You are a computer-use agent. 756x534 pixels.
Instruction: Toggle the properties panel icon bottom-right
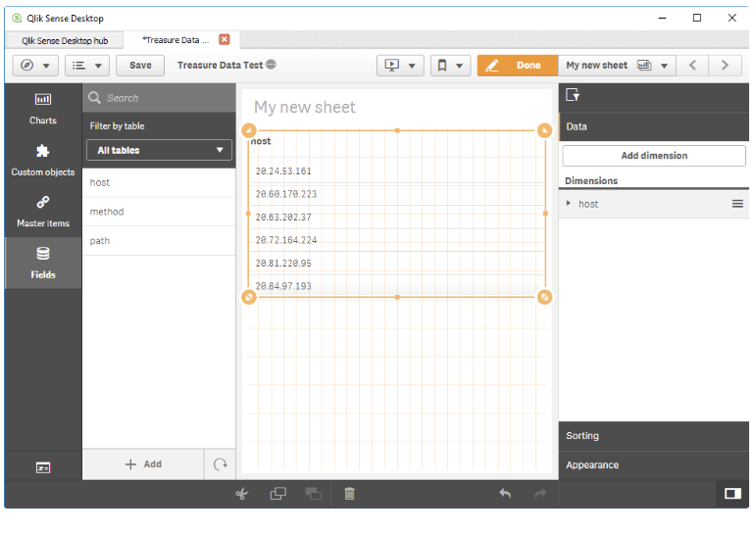coord(731,494)
